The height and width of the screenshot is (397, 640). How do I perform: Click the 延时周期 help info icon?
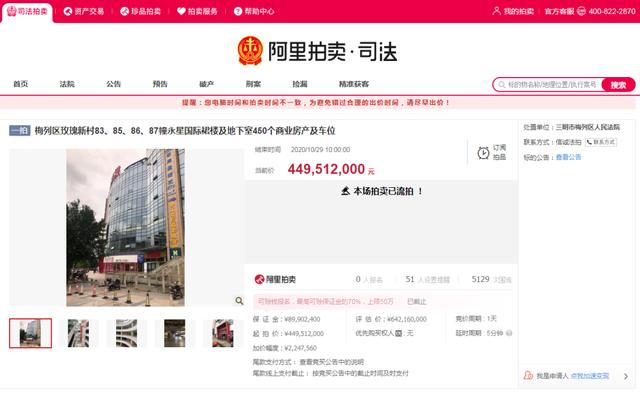click(509, 333)
